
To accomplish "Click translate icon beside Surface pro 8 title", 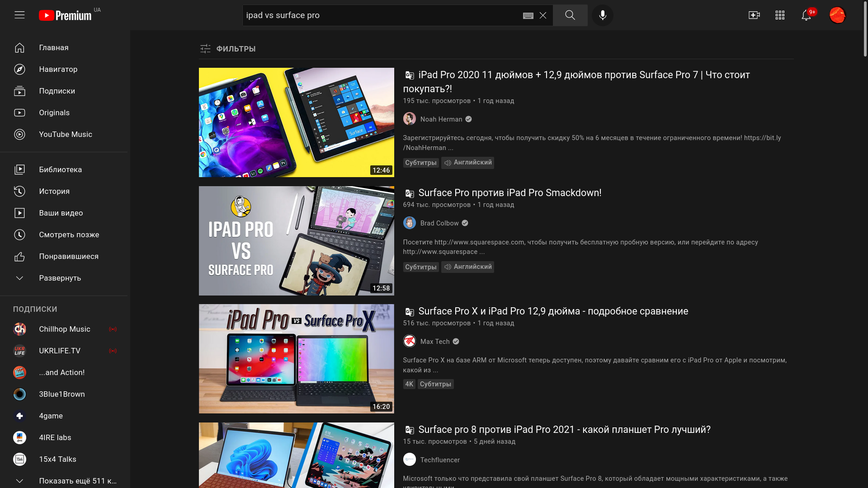I will [x=410, y=430].
